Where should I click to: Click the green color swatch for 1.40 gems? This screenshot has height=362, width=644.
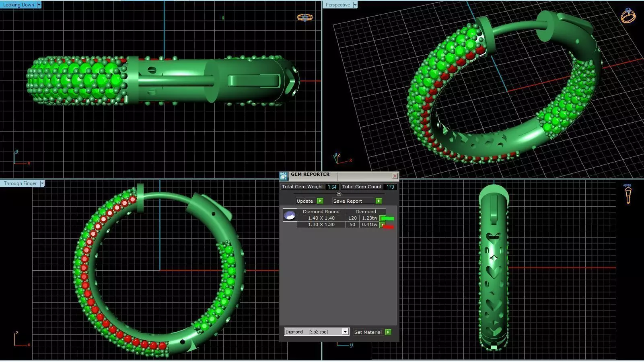coord(388,218)
